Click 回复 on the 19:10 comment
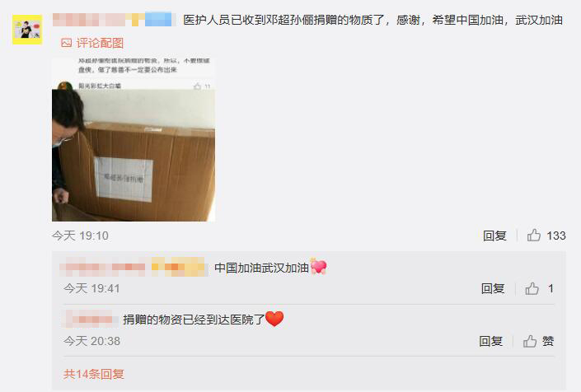Screen dimensions: 581x392 click(x=494, y=236)
